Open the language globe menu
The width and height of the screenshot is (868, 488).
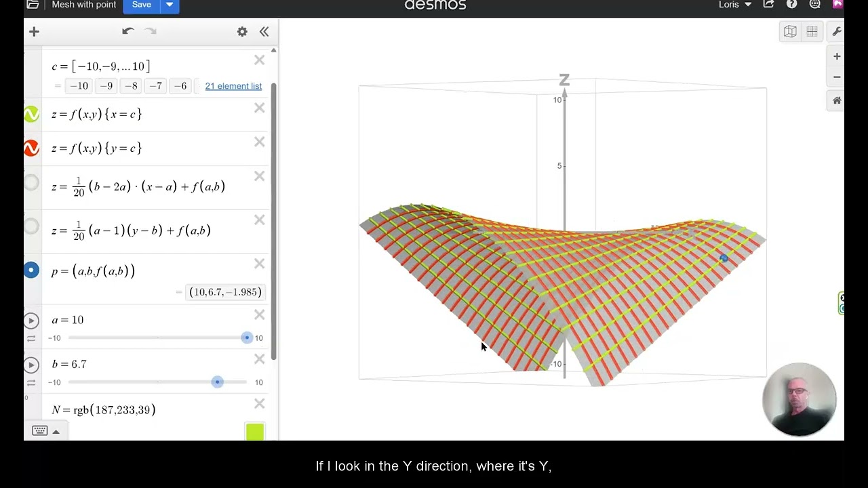coord(815,5)
